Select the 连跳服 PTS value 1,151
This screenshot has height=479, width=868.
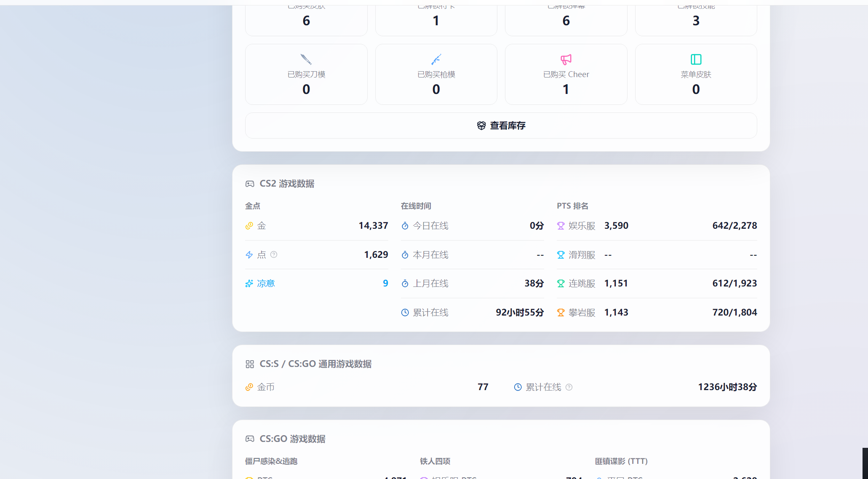click(616, 284)
